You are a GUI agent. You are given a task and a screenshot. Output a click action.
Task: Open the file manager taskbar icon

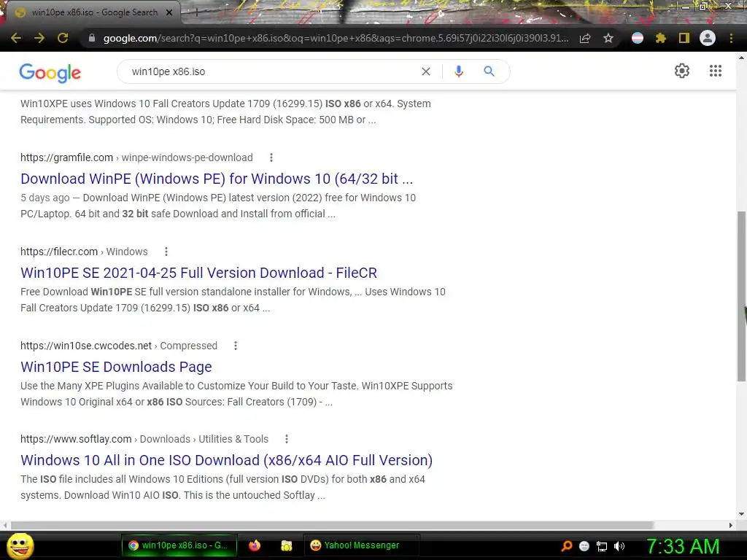pyautogui.click(x=286, y=545)
